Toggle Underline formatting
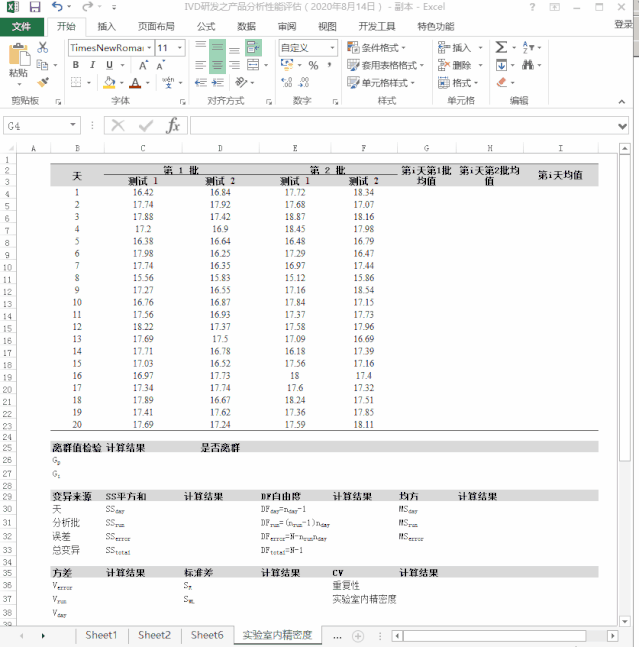The image size is (639, 647). click(x=108, y=65)
